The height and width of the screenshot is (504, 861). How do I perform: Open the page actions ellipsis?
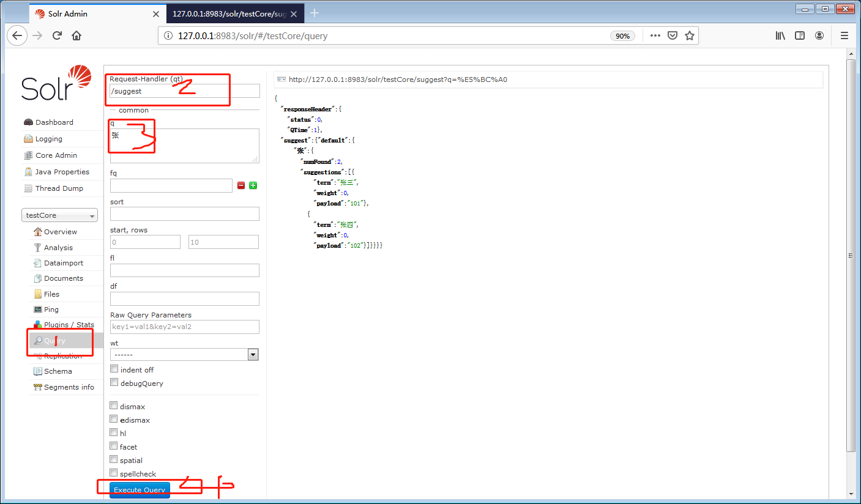coord(655,35)
